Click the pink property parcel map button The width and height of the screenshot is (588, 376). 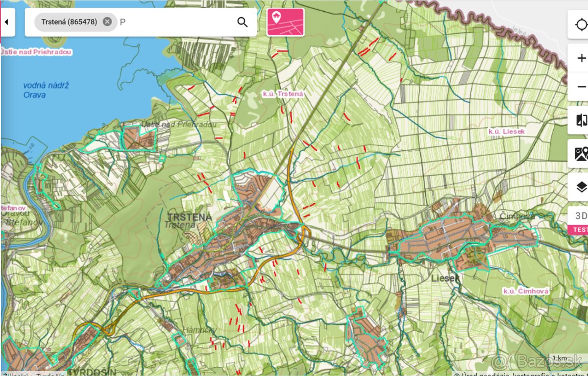click(285, 22)
